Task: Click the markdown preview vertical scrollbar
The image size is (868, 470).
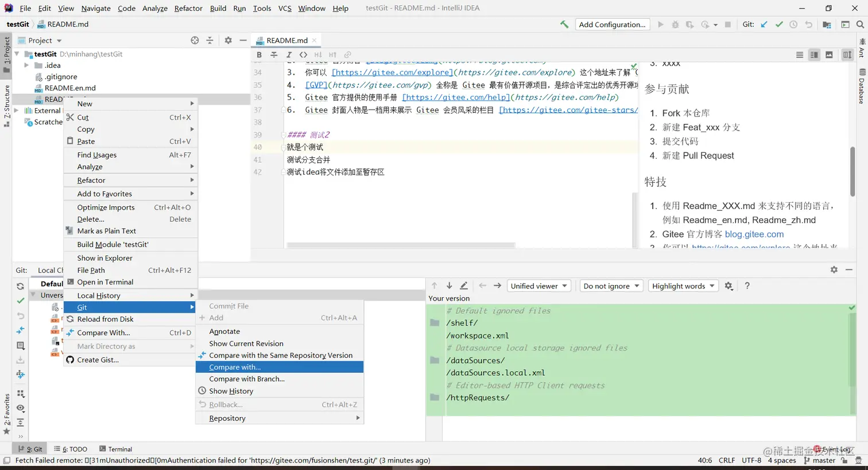Action: pos(852,171)
